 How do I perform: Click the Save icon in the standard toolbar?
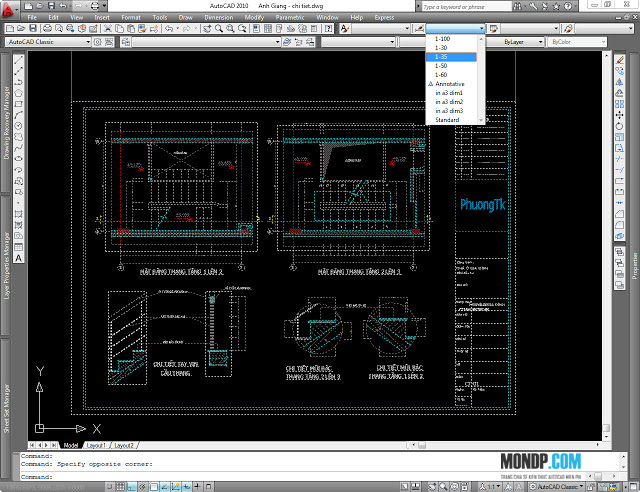pos(33,29)
